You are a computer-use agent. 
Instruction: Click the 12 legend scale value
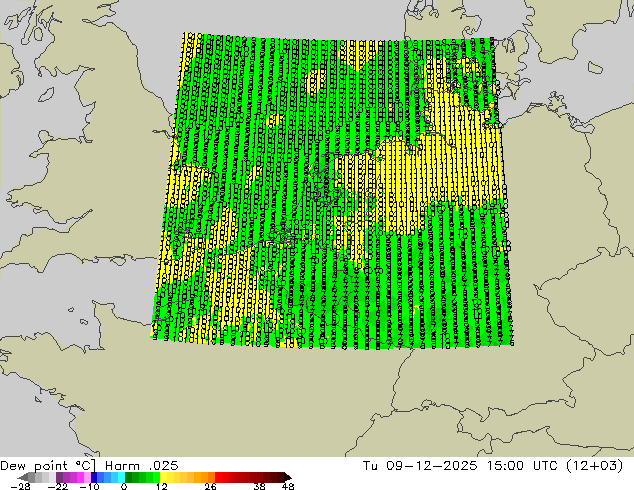tap(162, 486)
